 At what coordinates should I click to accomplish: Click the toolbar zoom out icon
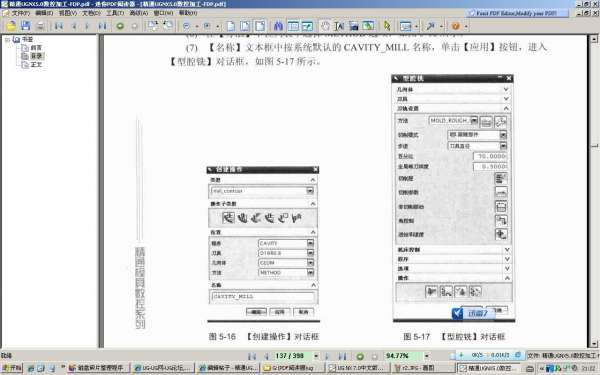coord(186,26)
